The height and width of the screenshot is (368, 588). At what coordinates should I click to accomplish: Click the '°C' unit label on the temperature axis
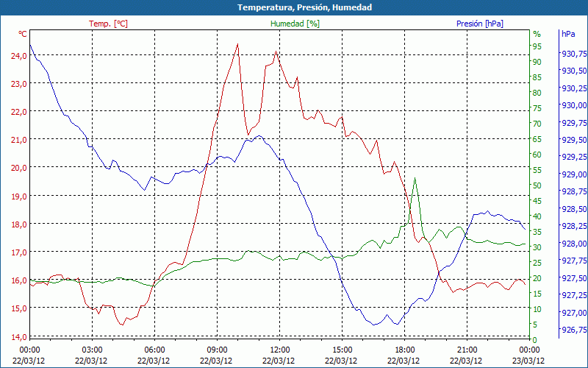click(23, 34)
